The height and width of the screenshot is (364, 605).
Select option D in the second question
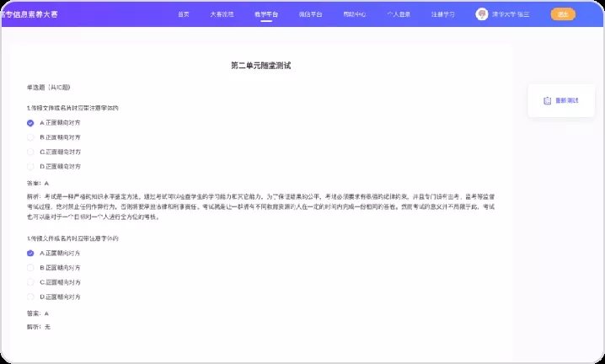30,297
